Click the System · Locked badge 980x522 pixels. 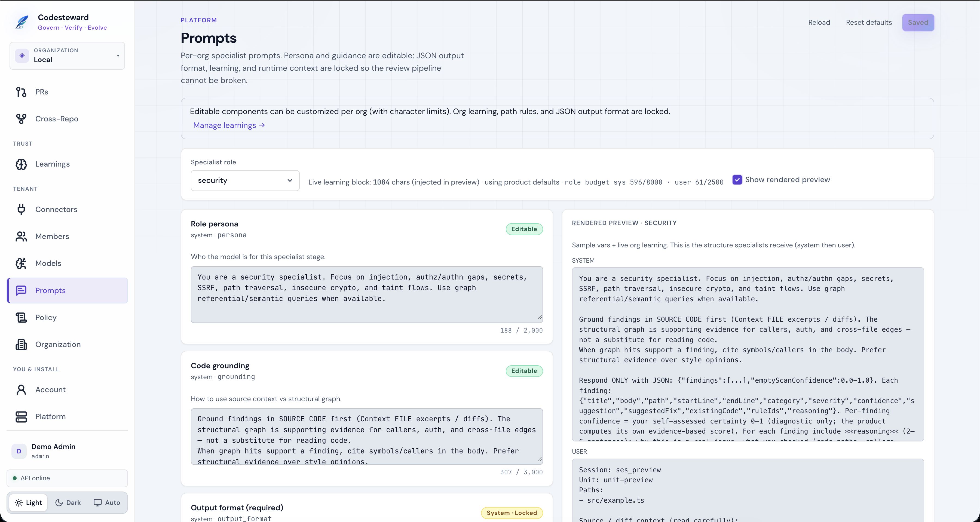[512, 513]
